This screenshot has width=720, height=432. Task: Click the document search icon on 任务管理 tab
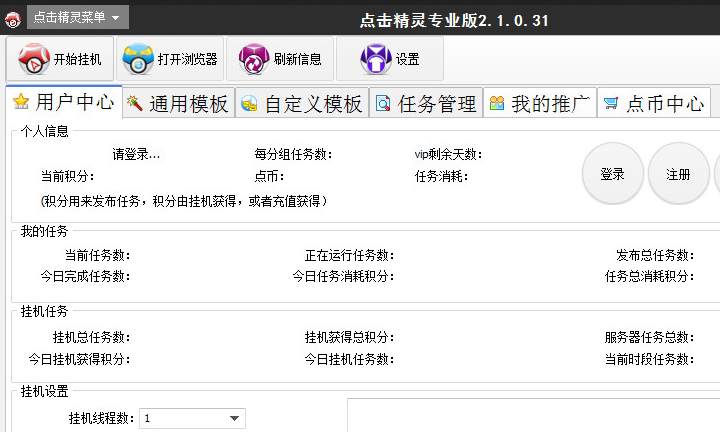tap(383, 103)
